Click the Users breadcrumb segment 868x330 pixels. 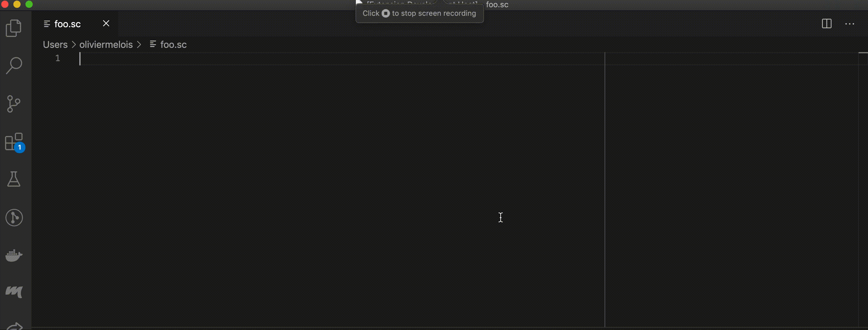(x=55, y=45)
